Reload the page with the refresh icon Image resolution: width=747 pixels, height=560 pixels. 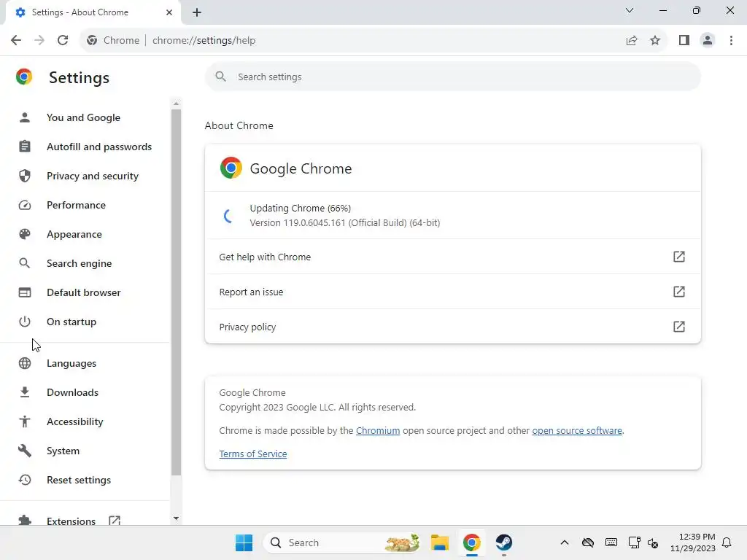(63, 40)
